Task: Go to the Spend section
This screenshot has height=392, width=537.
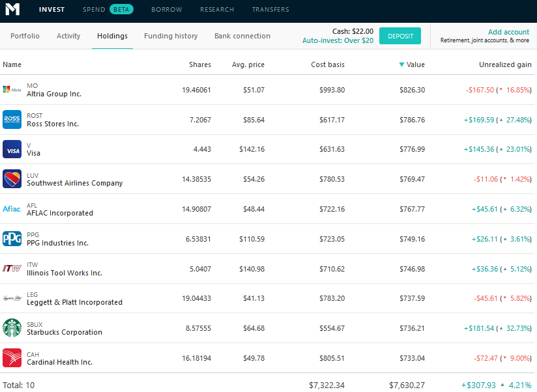Action: pos(94,10)
